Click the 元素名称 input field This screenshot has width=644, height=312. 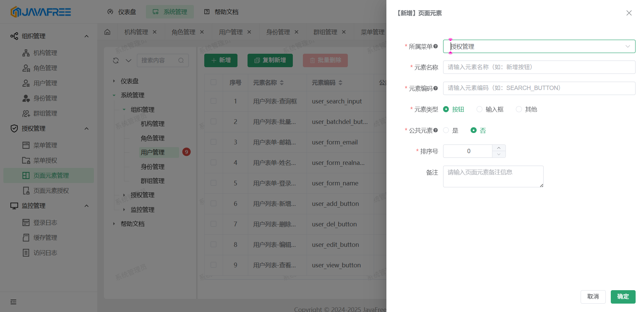(539, 67)
